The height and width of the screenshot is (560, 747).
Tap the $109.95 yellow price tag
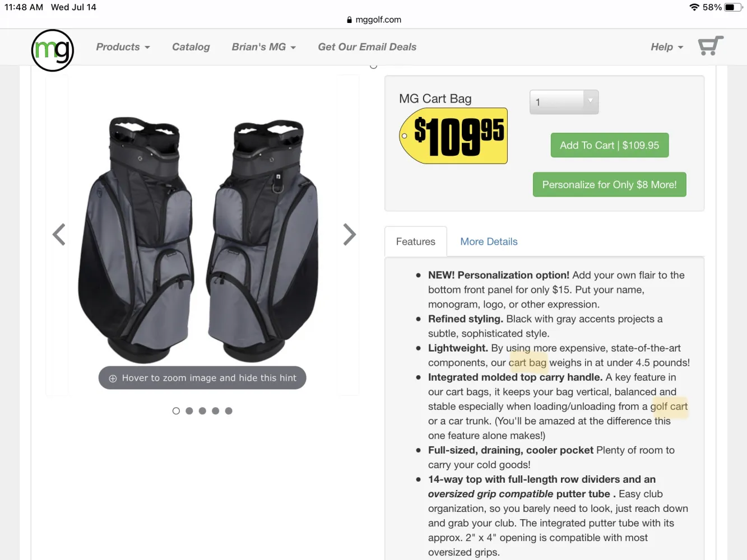click(x=453, y=136)
